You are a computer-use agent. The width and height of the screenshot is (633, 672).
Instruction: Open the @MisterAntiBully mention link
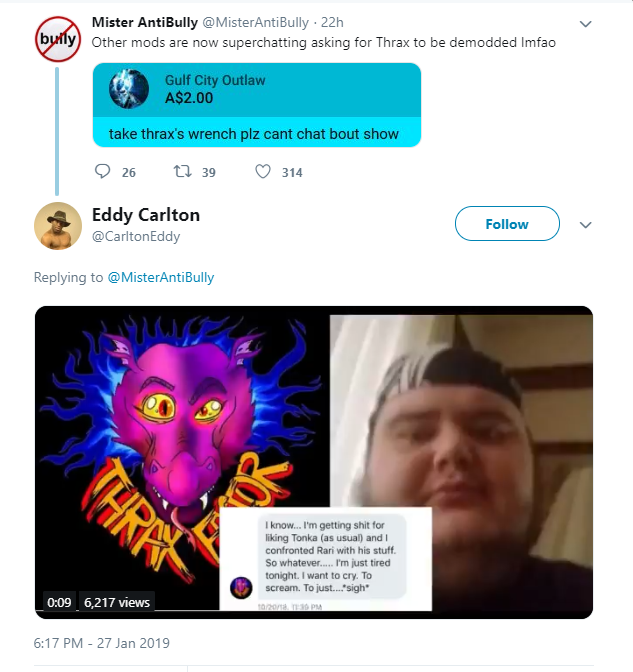point(161,277)
